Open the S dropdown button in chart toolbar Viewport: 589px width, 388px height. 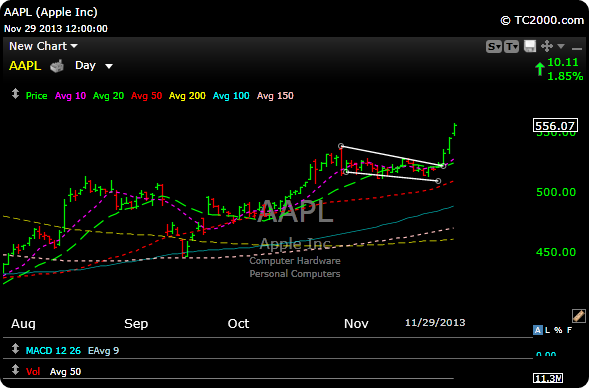494,47
